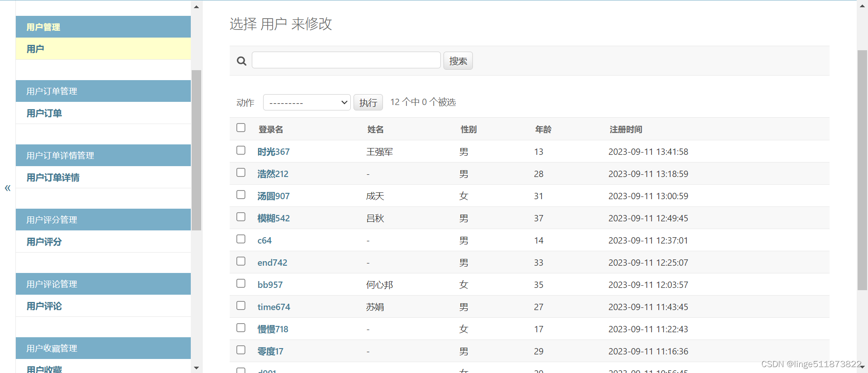Screen dimensions: 868x373
Task: Click name cell 吕秋
Action: pyautogui.click(x=375, y=218)
